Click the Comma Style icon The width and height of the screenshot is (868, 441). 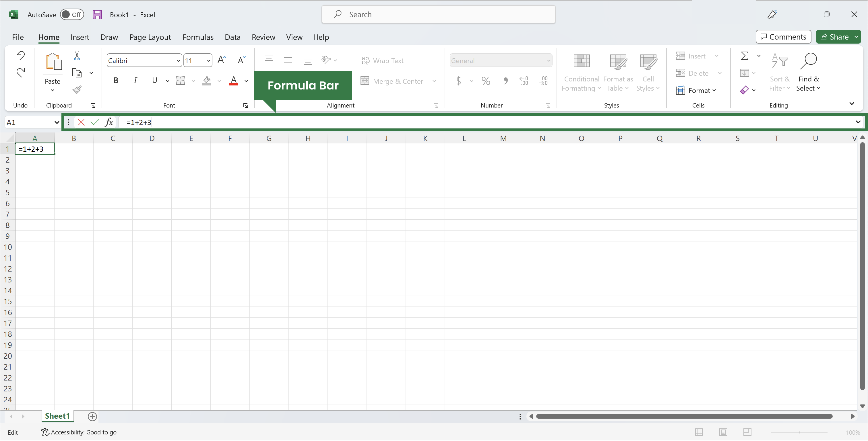[505, 81]
